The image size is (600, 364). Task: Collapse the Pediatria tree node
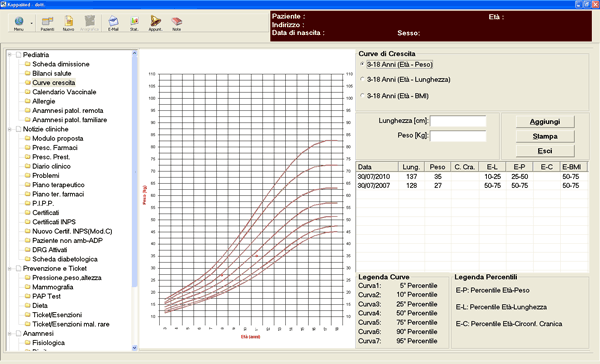(x=10, y=55)
